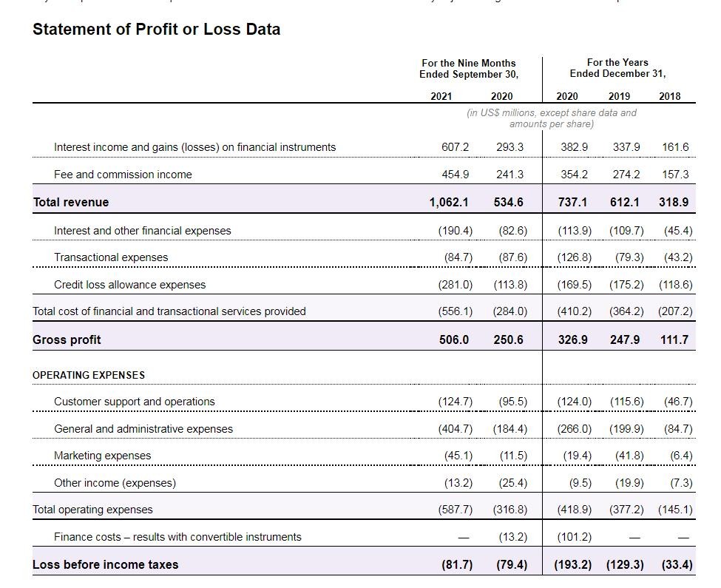This screenshot has width=721, height=588.
Task: Select the 2021 gross profit value 506.0
Action: pos(454,339)
